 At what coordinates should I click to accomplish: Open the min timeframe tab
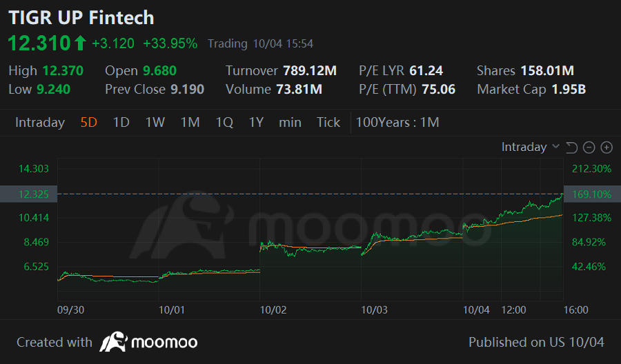(290, 122)
